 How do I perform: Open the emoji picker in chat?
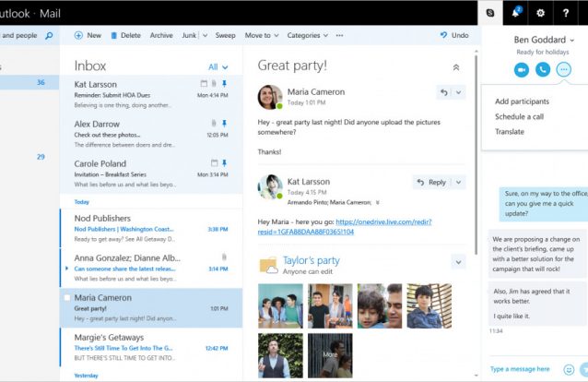tap(569, 369)
